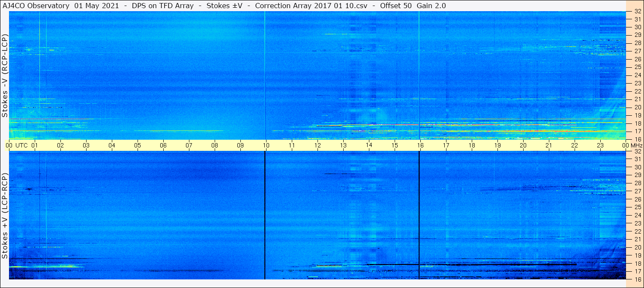This screenshot has height=288, width=644.
Task: Click the 28 MHz label of Stokes -V panel
Action: point(637,43)
